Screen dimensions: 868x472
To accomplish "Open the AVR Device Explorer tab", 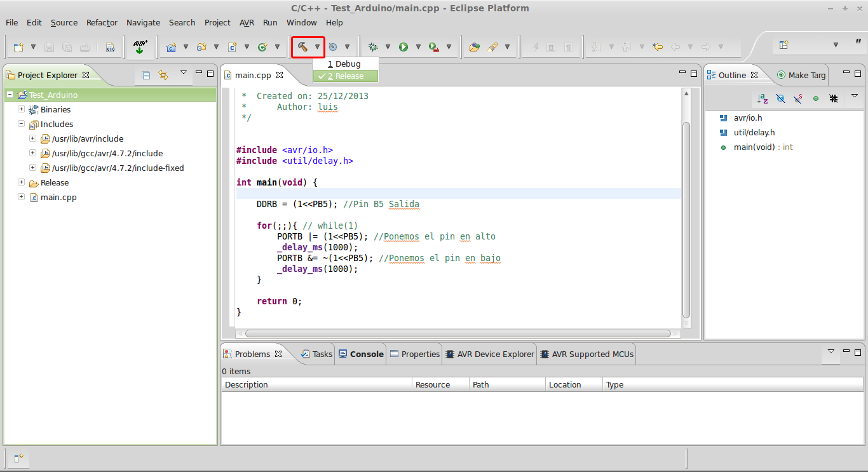I will (x=490, y=354).
